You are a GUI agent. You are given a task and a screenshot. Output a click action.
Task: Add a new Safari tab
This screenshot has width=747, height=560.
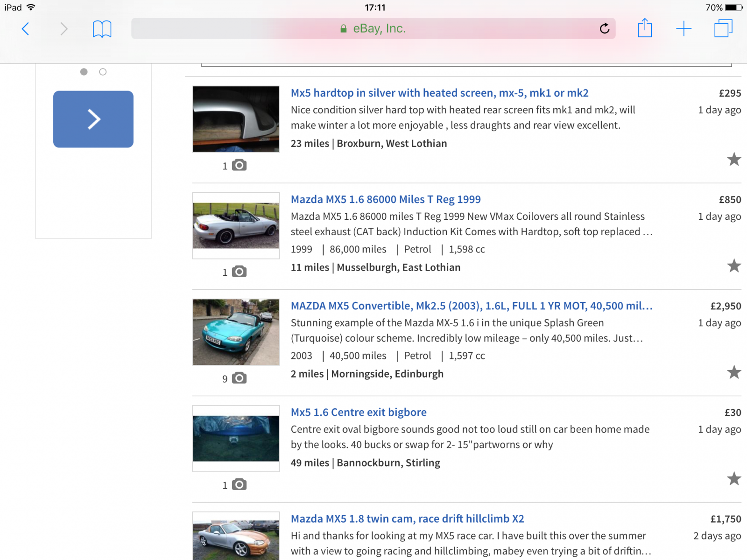pyautogui.click(x=684, y=28)
